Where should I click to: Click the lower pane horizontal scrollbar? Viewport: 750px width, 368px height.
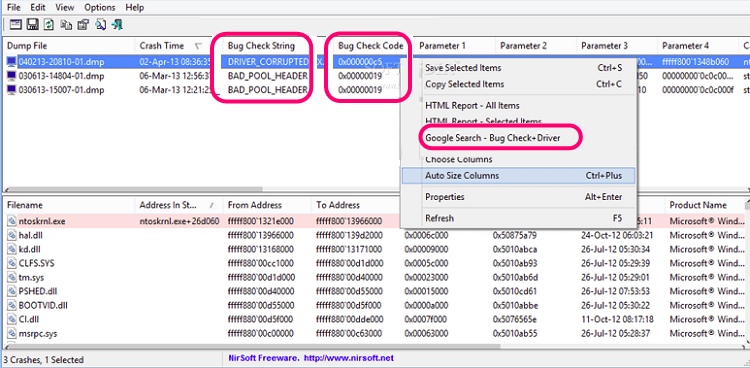tap(254, 346)
